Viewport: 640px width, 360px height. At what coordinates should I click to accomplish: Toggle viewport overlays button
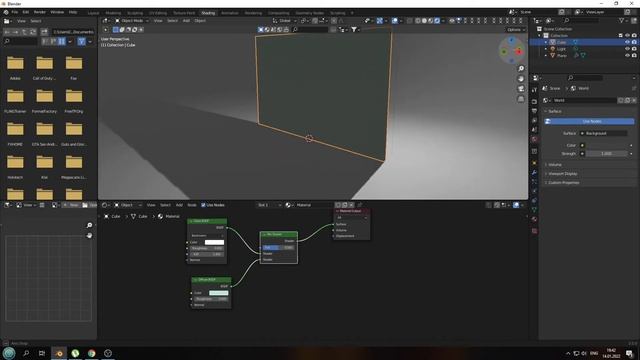395,20
